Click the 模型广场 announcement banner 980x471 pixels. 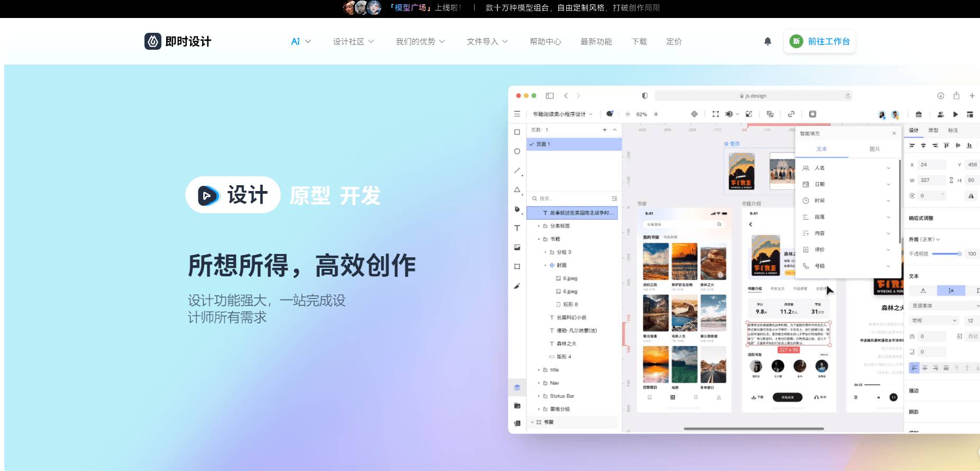click(501, 8)
